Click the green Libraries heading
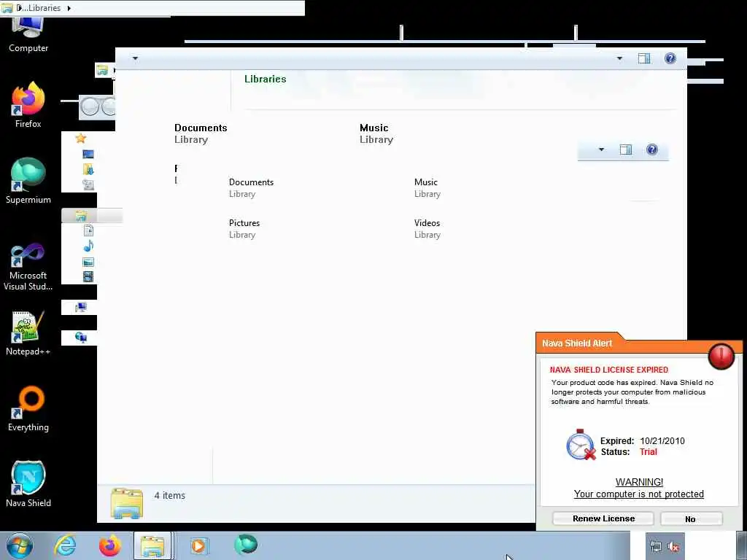 266,79
